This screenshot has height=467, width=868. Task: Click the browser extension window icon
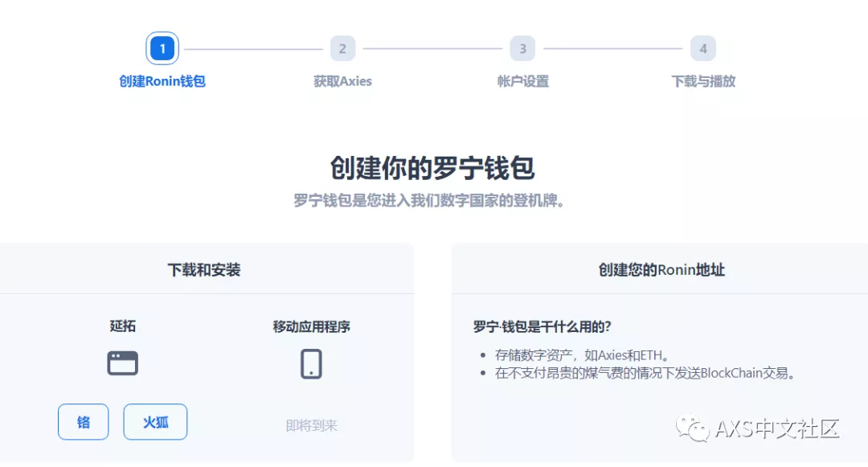[123, 363]
